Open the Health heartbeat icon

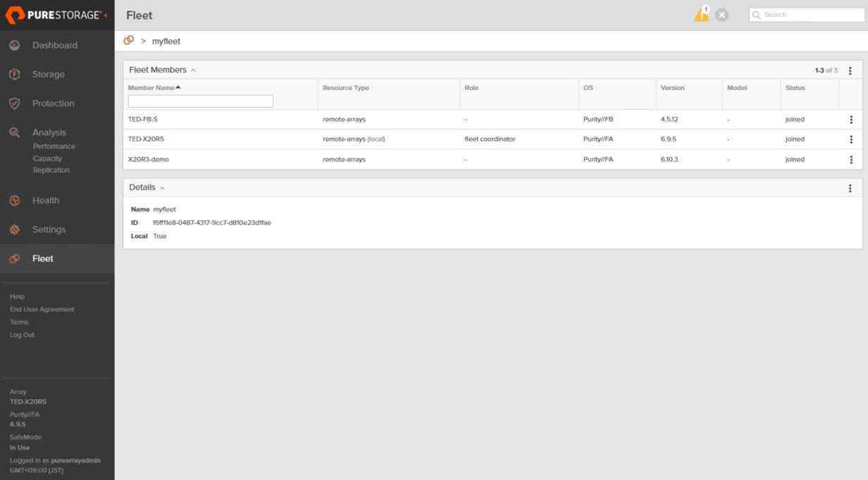click(x=14, y=201)
